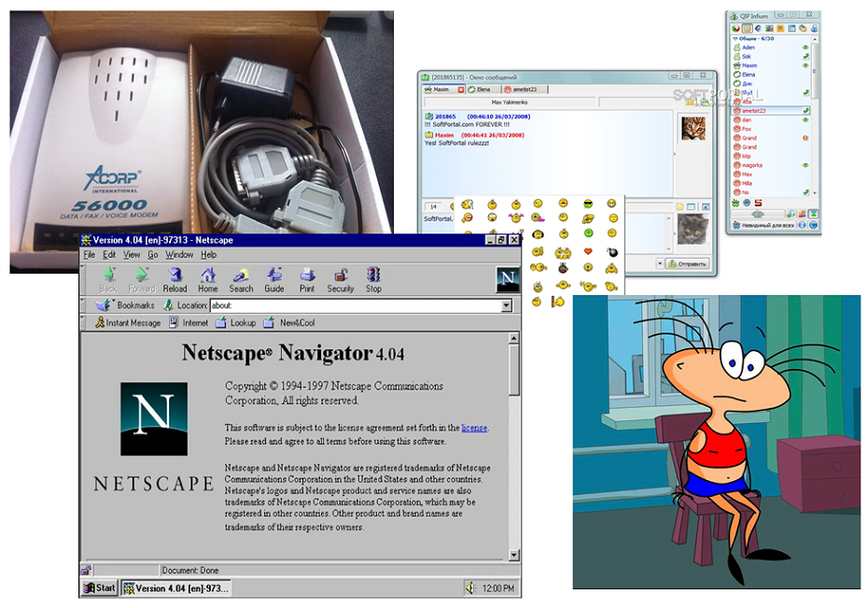Open the dropdown arrow beside Отправить
The image size is (868, 608).
[660, 263]
